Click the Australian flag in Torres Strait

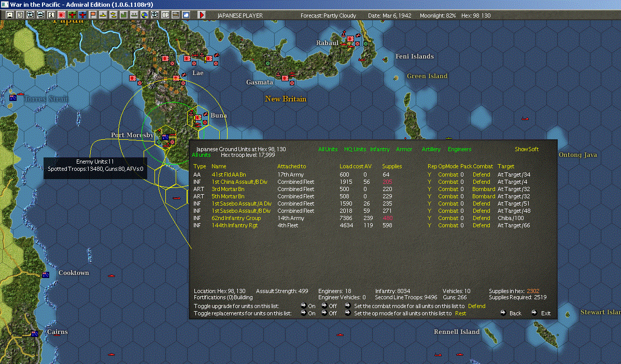point(12,98)
